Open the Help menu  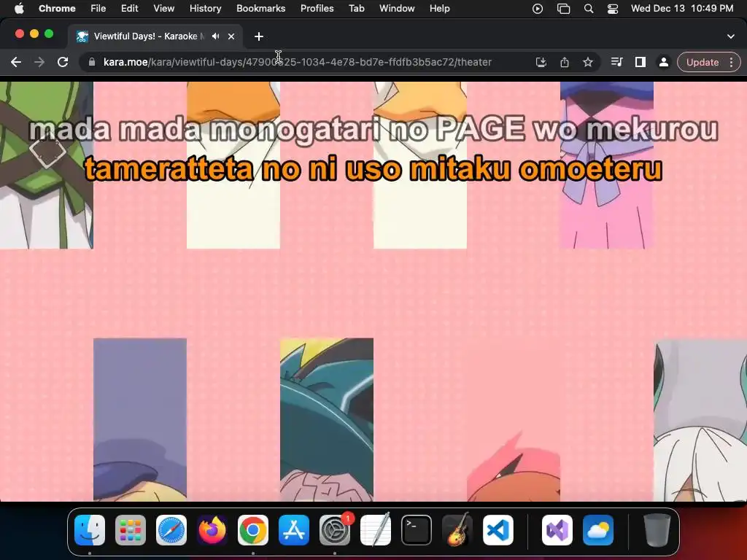439,9
